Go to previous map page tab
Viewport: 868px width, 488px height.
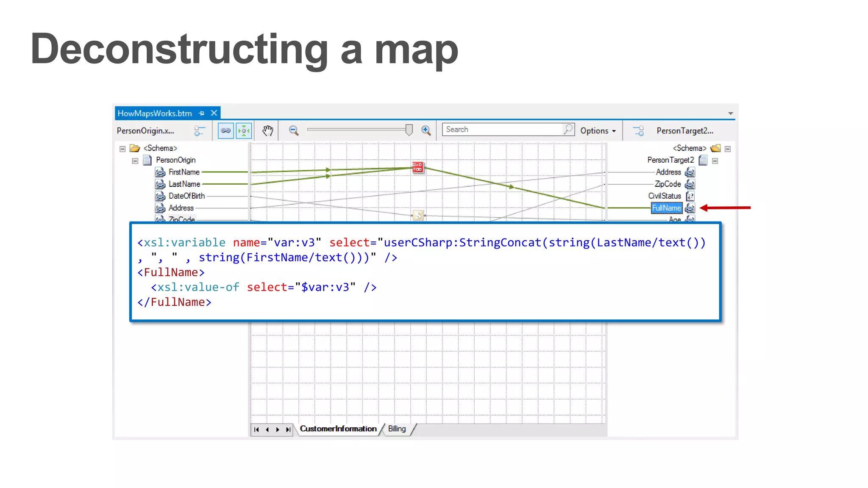[267, 430]
